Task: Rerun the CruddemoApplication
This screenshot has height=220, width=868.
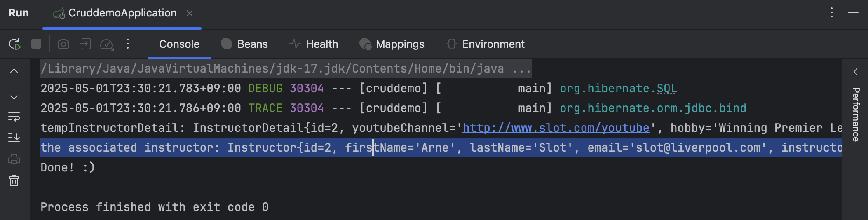Action: pos(15,44)
